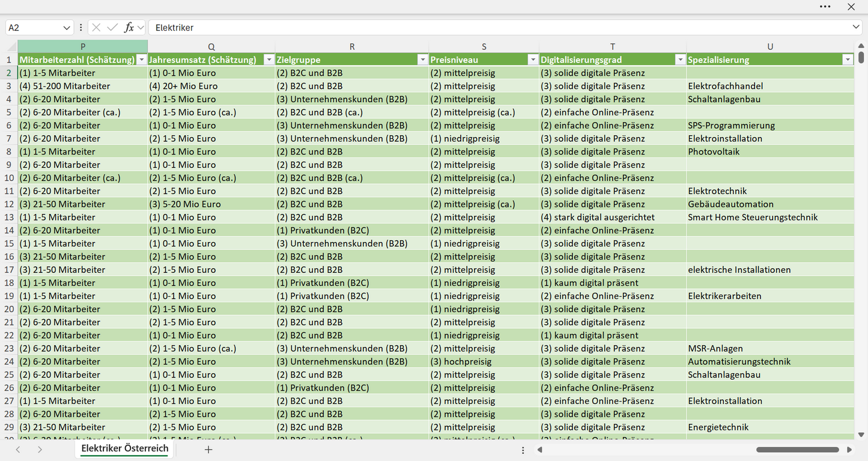Image resolution: width=868 pixels, height=461 pixels.
Task: Select cell P2 '(1) 1-5 Mitarbeiter'
Action: 82,73
